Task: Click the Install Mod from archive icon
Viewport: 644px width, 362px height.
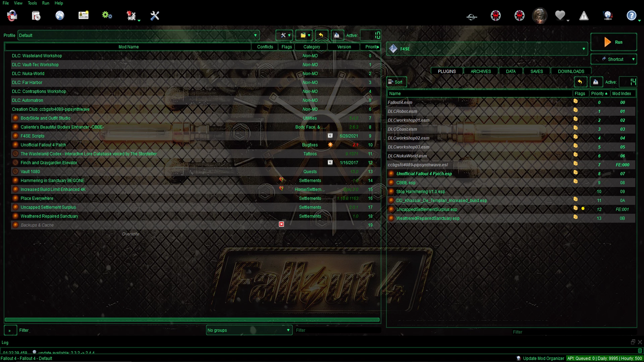Action: point(36,15)
